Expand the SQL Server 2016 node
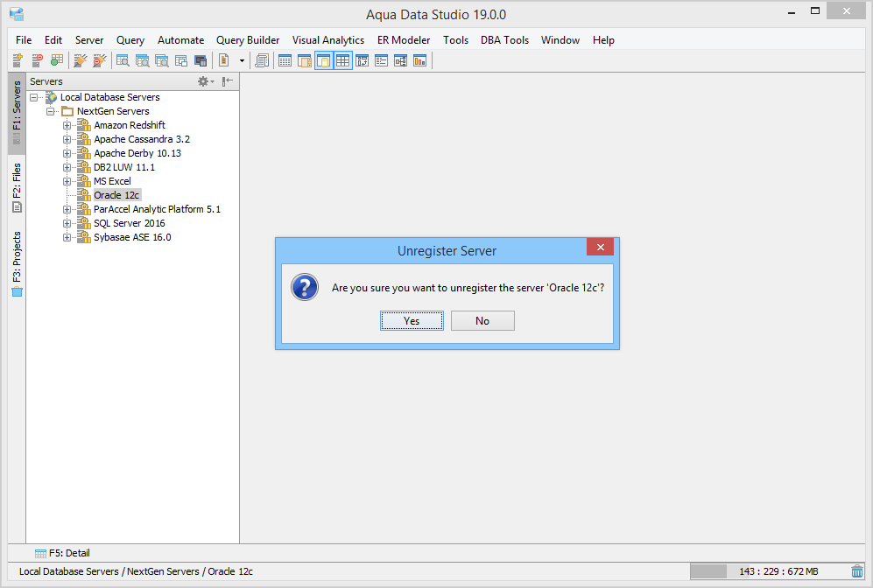873x588 pixels. [67, 223]
